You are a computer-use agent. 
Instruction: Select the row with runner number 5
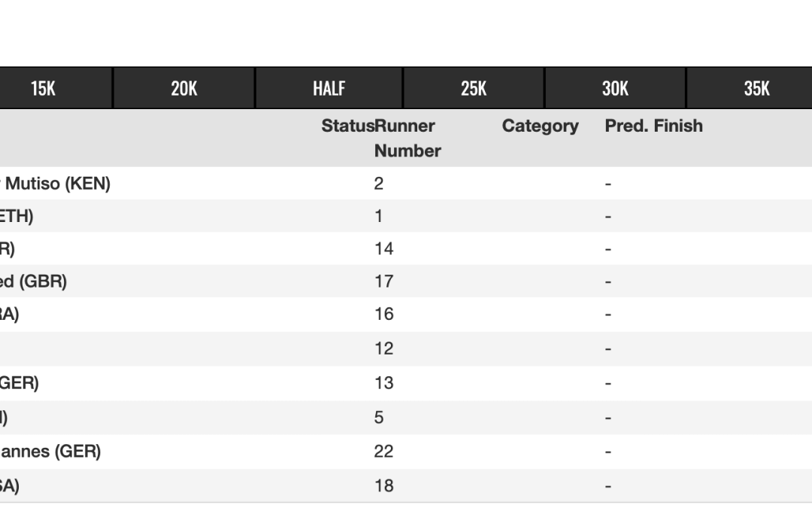(379, 417)
